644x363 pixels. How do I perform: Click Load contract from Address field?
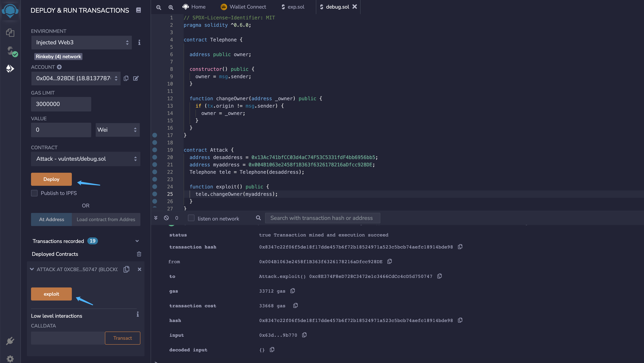coord(106,219)
